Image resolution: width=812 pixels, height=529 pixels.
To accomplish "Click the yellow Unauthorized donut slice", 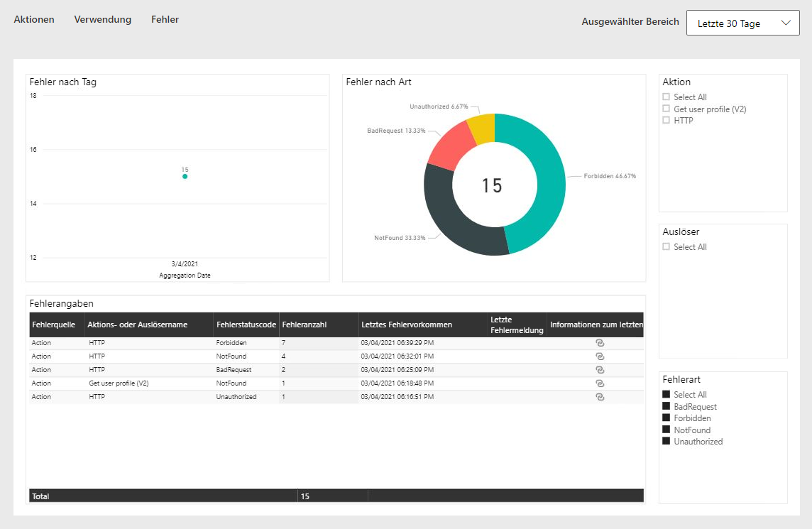I will tap(482, 126).
